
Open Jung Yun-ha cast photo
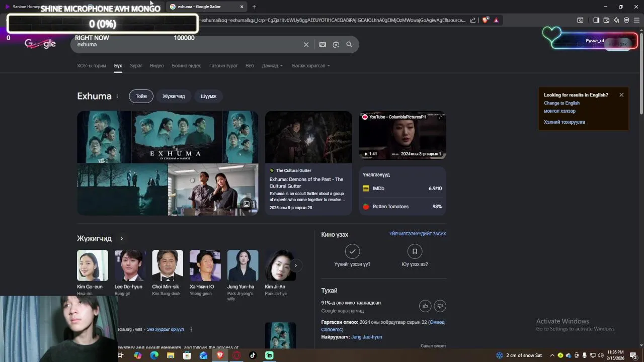tap(243, 265)
